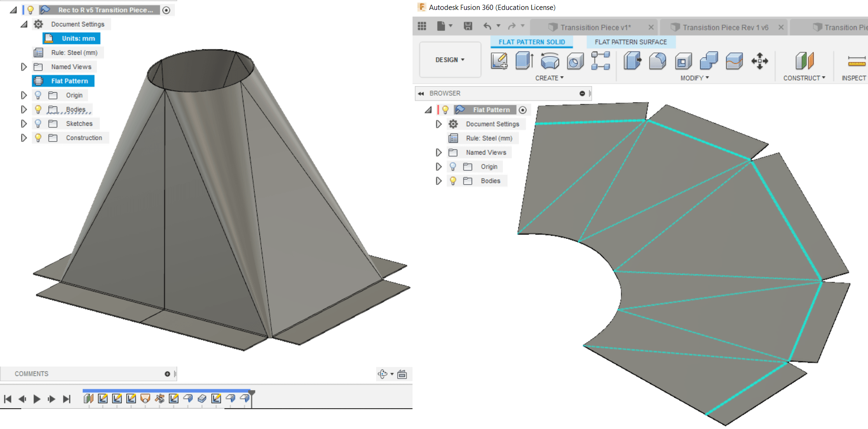Image resolution: width=868 pixels, height=429 pixels.
Task: Collapse the BROWSER panel
Action: click(x=421, y=93)
